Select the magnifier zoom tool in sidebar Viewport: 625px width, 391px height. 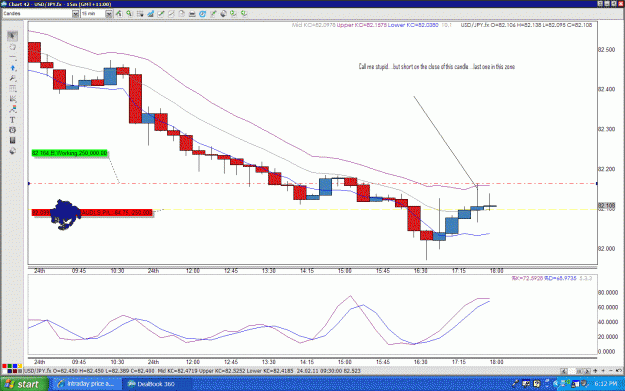tap(12, 79)
